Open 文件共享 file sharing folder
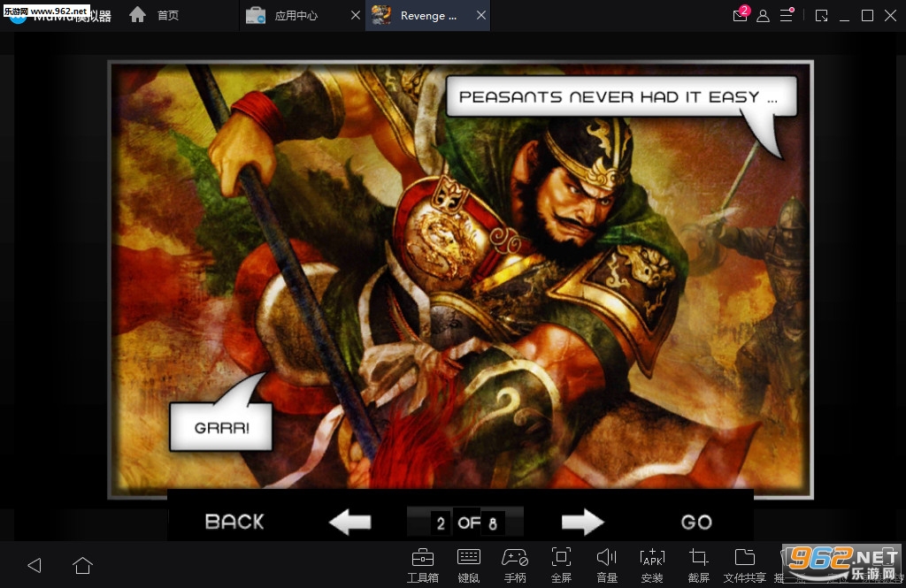 point(744,564)
